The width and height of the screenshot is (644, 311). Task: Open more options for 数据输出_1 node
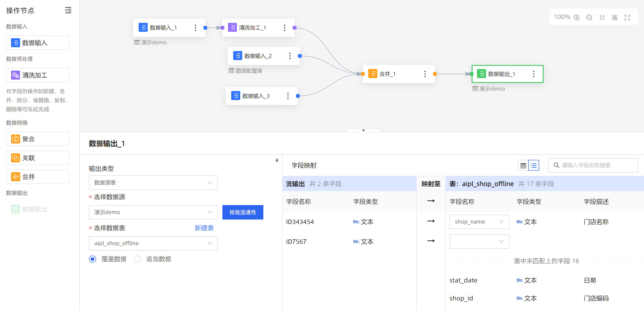[x=534, y=74]
